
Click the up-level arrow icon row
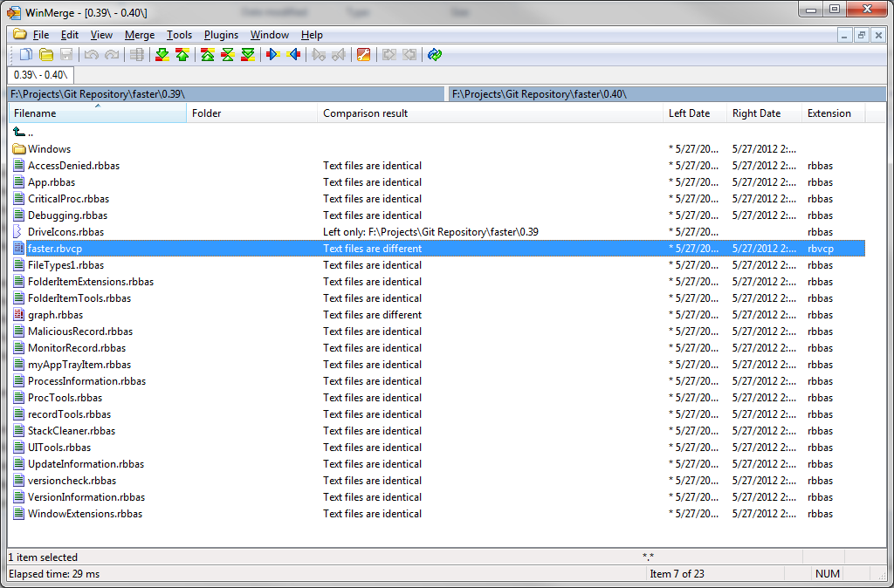pyautogui.click(x=19, y=133)
